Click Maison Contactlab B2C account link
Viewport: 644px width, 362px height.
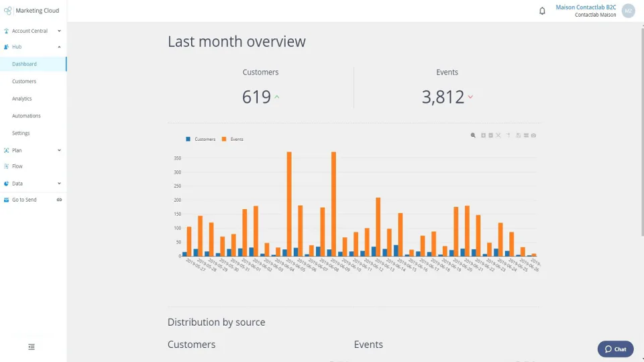(586, 7)
